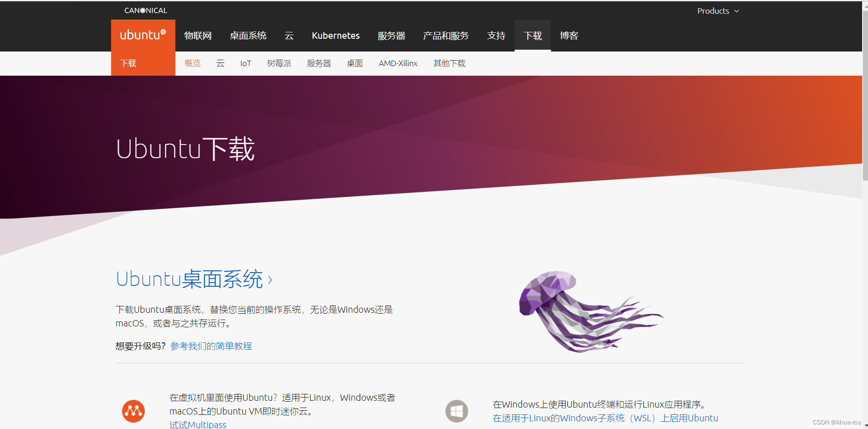Image resolution: width=868 pixels, height=429 pixels.
Task: Select 概览 in the download submenu
Action: coord(192,63)
